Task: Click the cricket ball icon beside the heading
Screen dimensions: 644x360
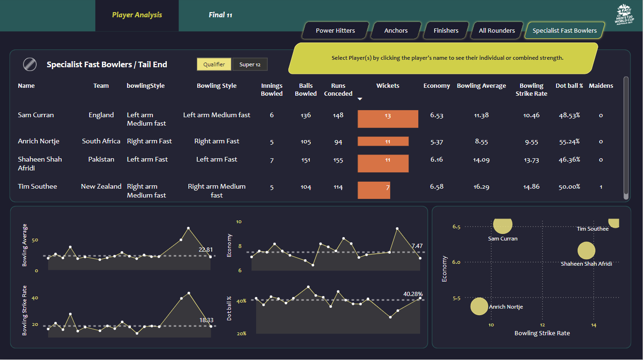Action: 29,64
